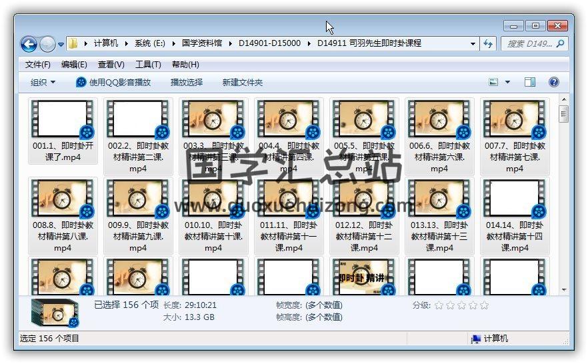The width and height of the screenshot is (588, 364).
Task: Select 014.14、即时卦教材精讲第十四课 video icon
Action: 515,199
